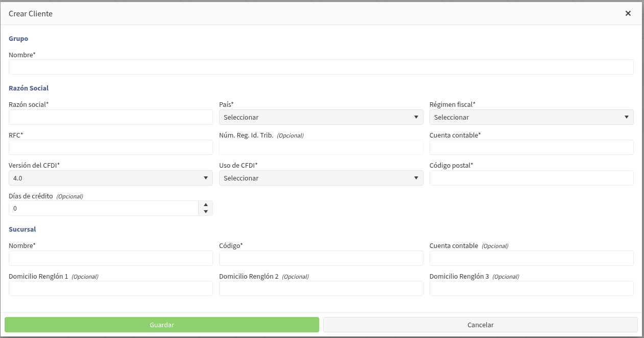Increase Días de crédito with up arrow
This screenshot has width=644, height=338.
click(x=206, y=205)
